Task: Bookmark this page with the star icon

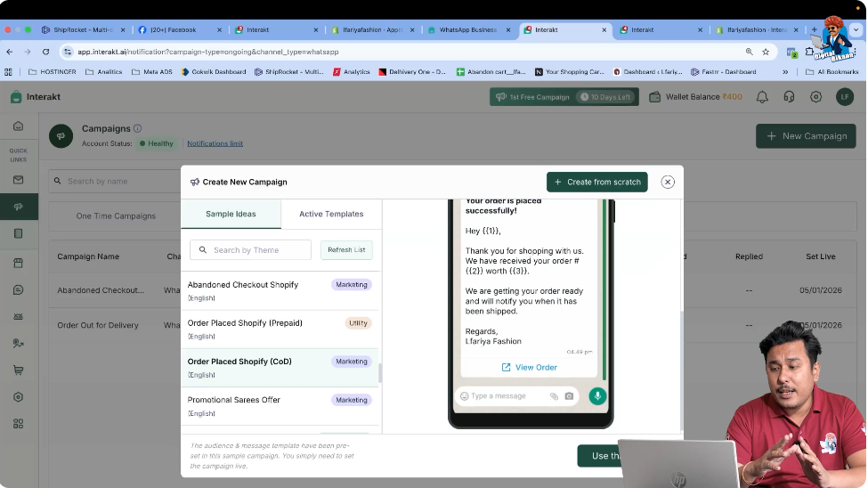Action: (766, 52)
